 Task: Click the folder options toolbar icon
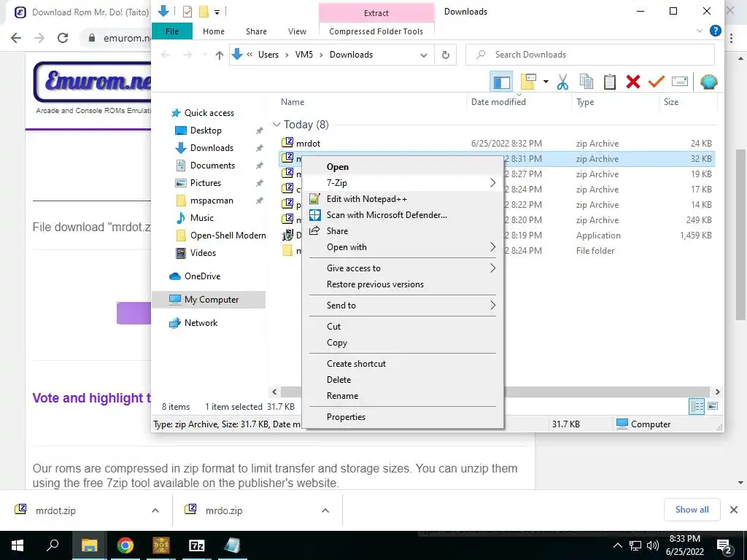click(x=528, y=82)
